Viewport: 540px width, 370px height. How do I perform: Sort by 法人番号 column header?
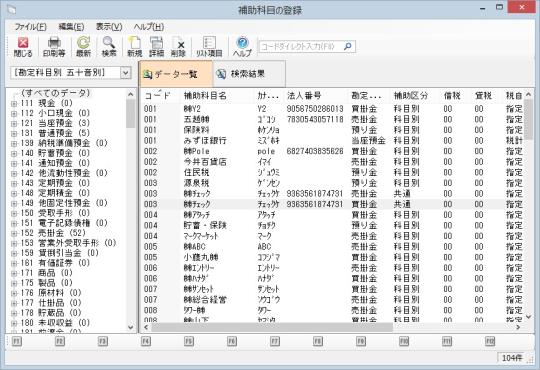click(x=316, y=95)
